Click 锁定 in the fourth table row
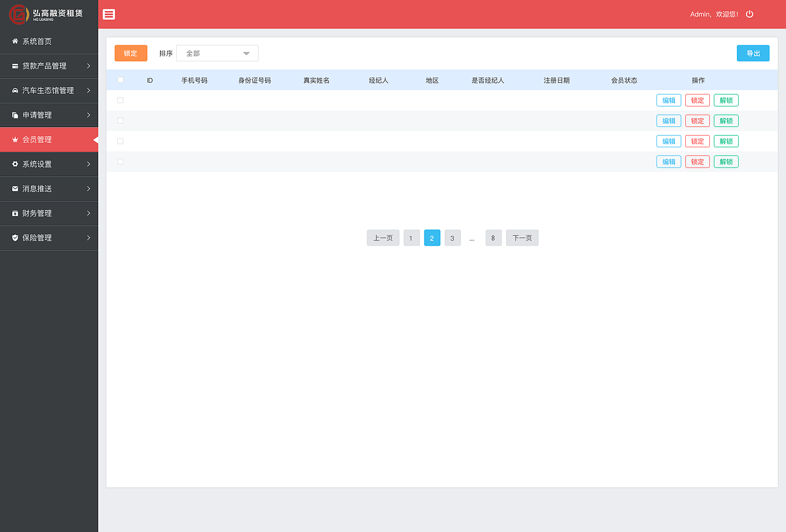This screenshot has height=532, width=786. 698,161
